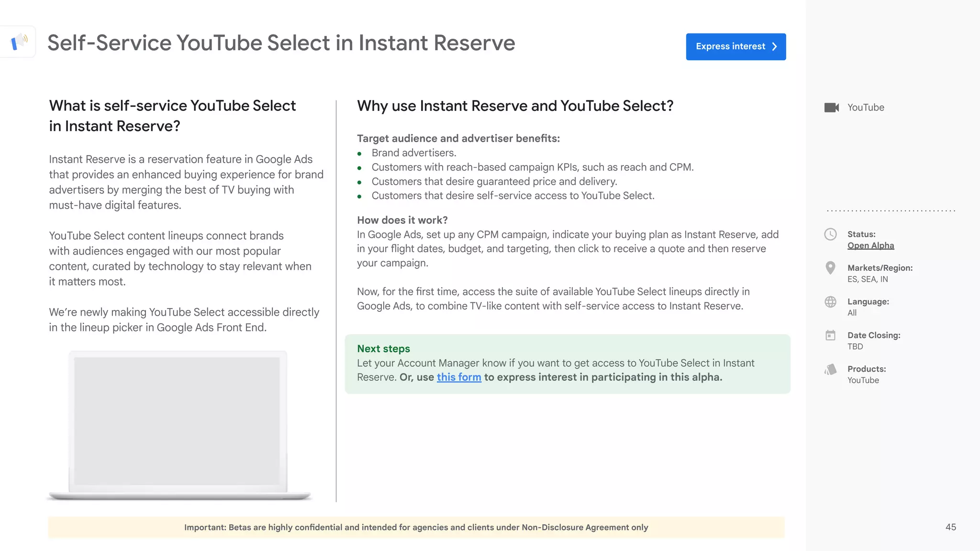Viewport: 980px width, 551px height.
Task: Click the chevron arrow in Express interest
Action: click(774, 46)
